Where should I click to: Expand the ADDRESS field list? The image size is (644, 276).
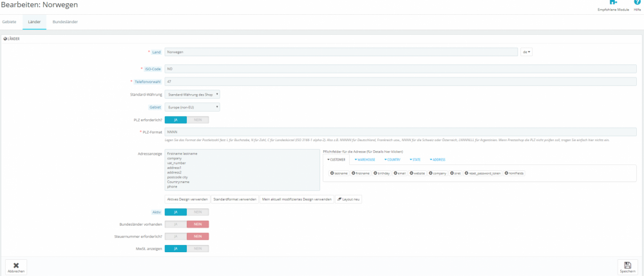tap(437, 159)
